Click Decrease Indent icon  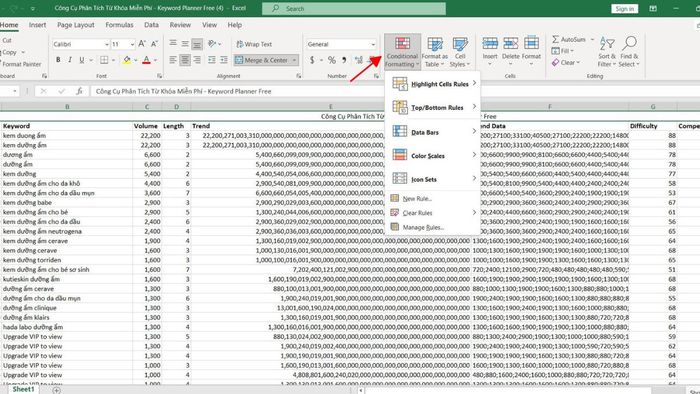point(212,60)
